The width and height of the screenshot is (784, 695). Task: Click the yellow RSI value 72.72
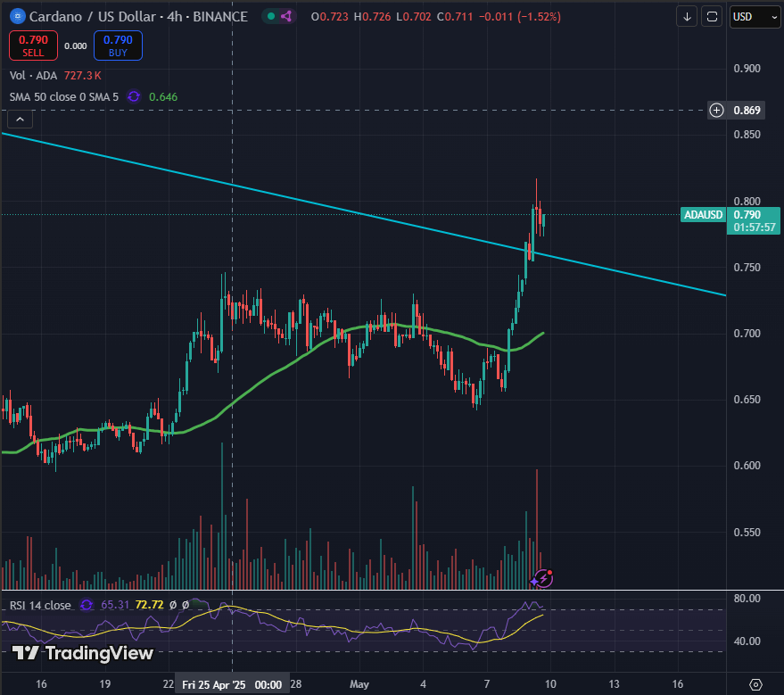point(149,605)
